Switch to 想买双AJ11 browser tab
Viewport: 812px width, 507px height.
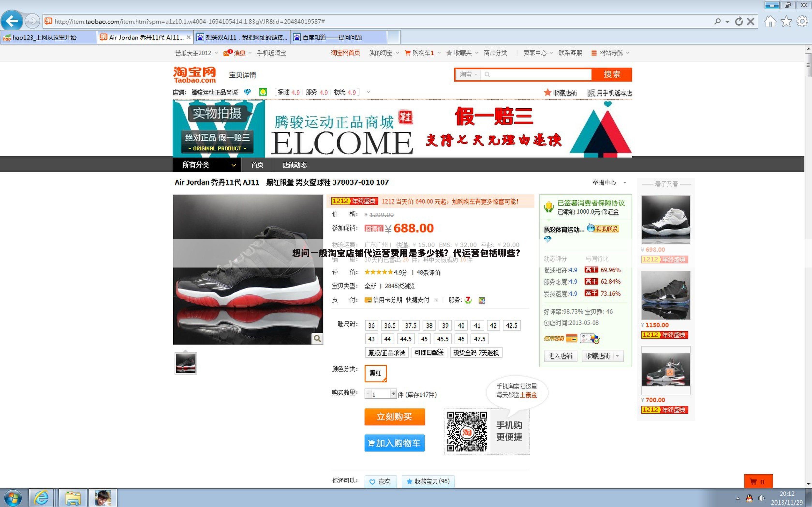point(242,37)
